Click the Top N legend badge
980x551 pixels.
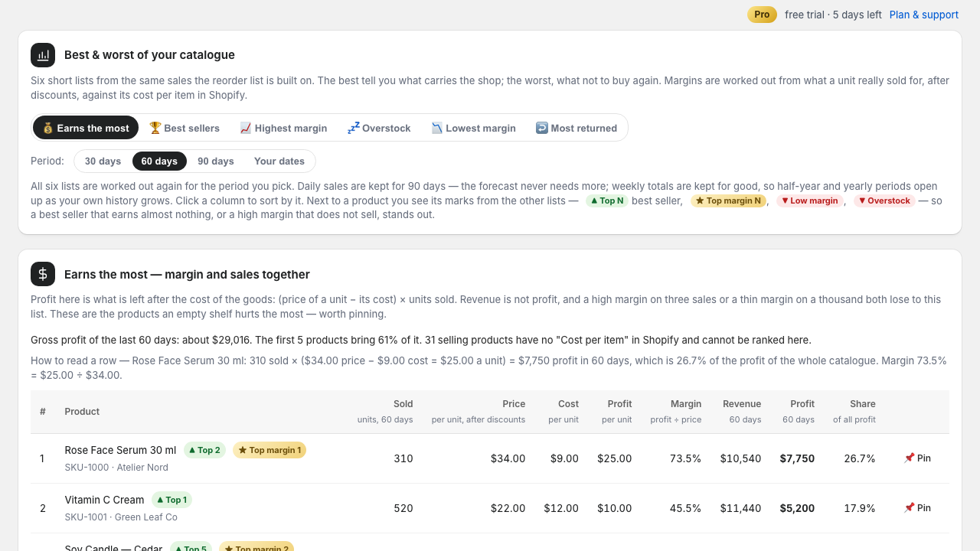[607, 201]
